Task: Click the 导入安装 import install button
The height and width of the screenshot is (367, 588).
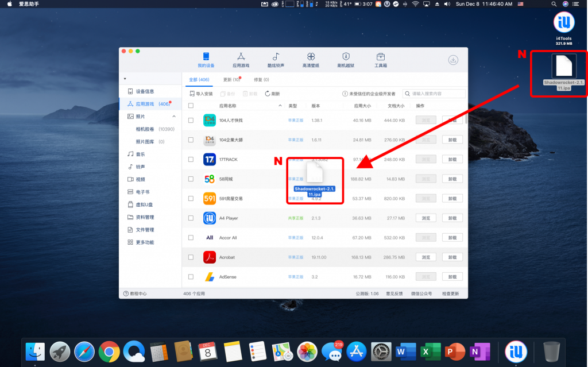Action: click(x=201, y=94)
